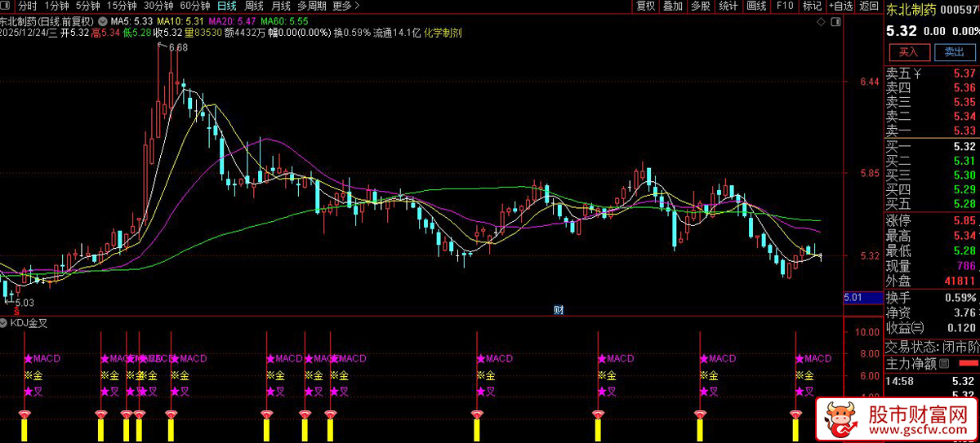Click the 复权 toolbar button
Image resolution: width=980 pixels, height=443 pixels.
tap(646, 6)
